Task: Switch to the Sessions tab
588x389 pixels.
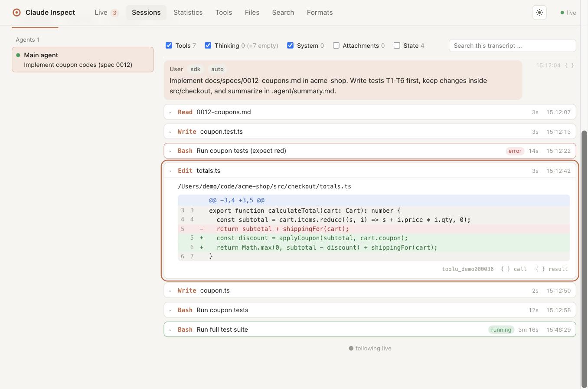Action: coord(146,13)
